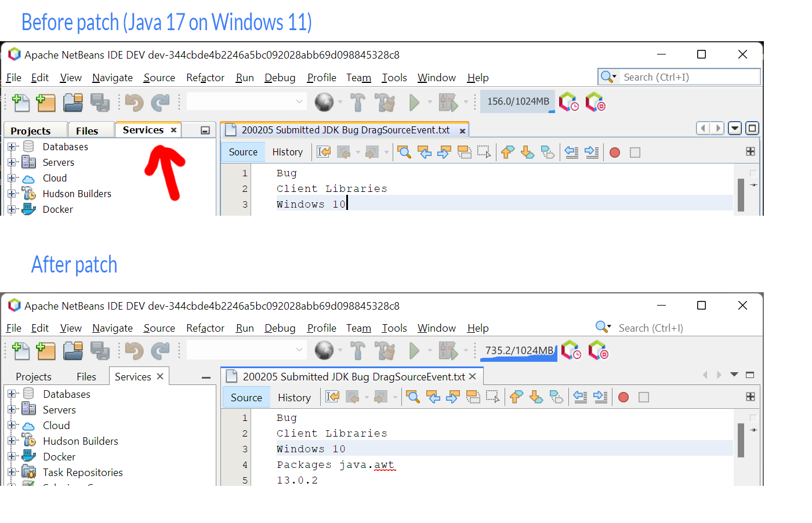812x523 pixels.
Task: Click Undo icon in top window toolbar
Action: click(135, 103)
